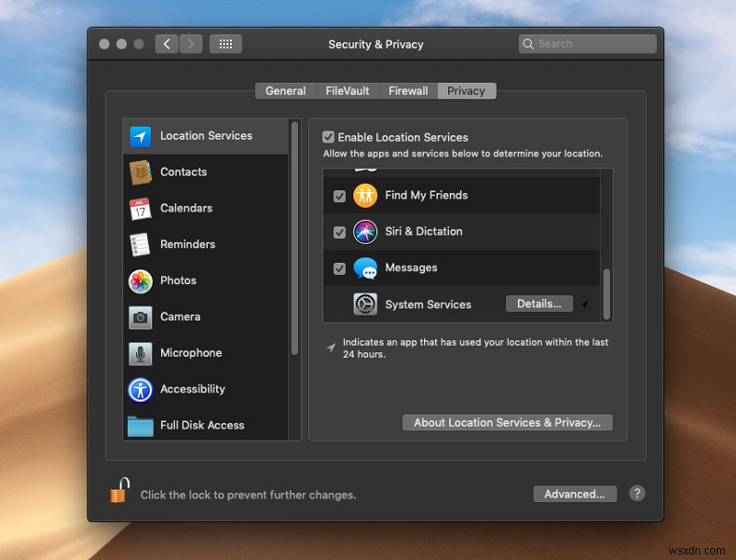
Task: Open the General tab
Action: point(285,90)
